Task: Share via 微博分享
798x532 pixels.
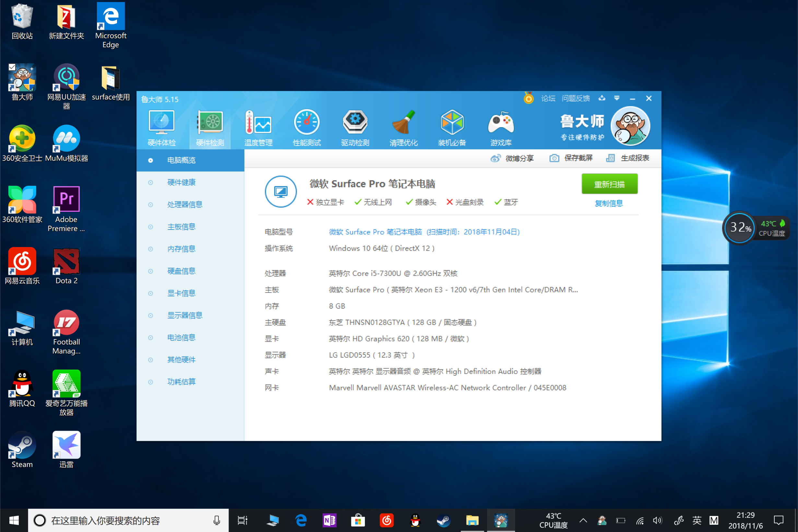Action: click(512, 158)
